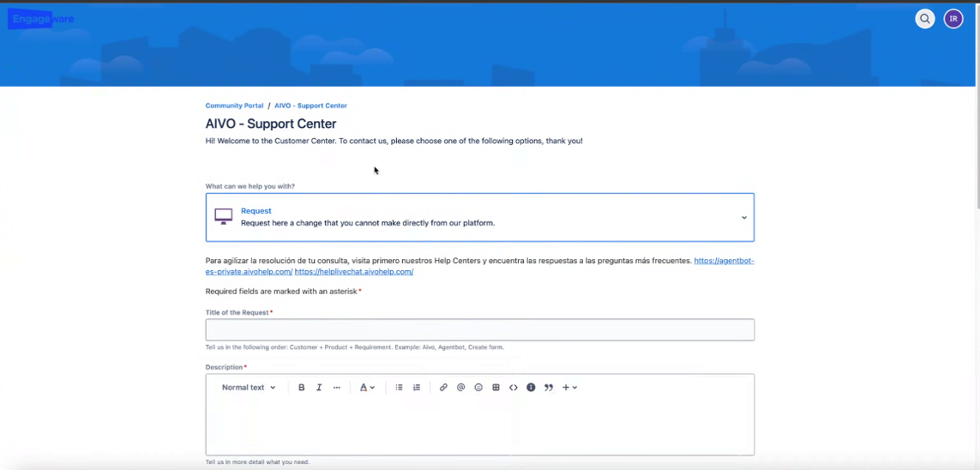Open more formatting options (three dots)
The width and height of the screenshot is (980, 470).
click(x=337, y=388)
